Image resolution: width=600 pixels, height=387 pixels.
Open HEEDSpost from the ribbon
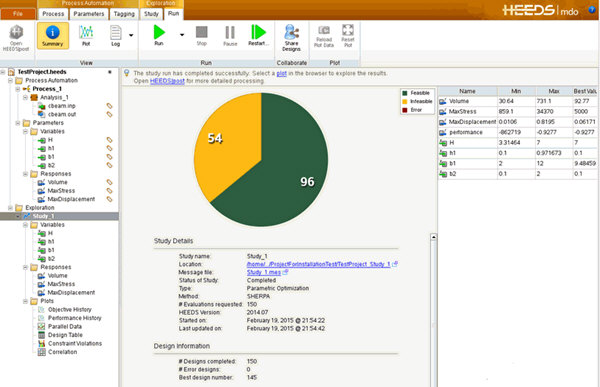click(16, 38)
